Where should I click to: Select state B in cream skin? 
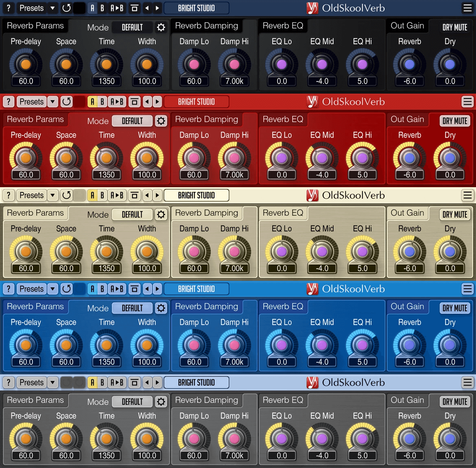[102, 195]
